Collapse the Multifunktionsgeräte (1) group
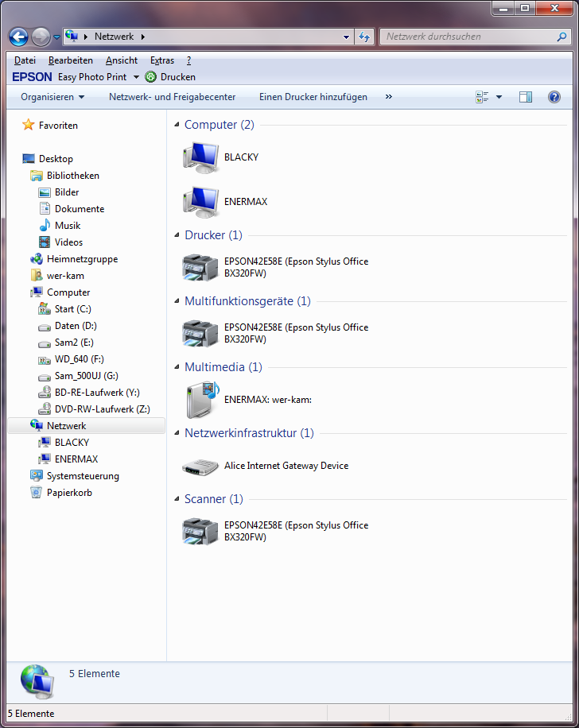 point(177,301)
